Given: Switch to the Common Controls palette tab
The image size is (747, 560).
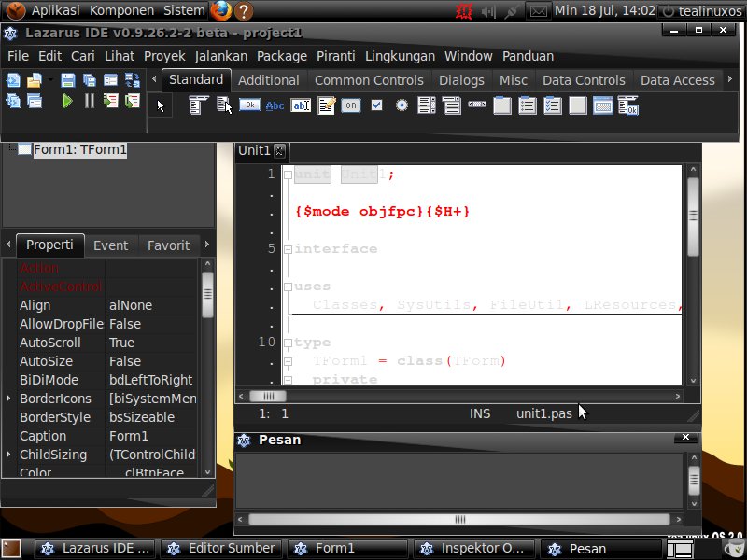Looking at the screenshot, I should click(369, 80).
